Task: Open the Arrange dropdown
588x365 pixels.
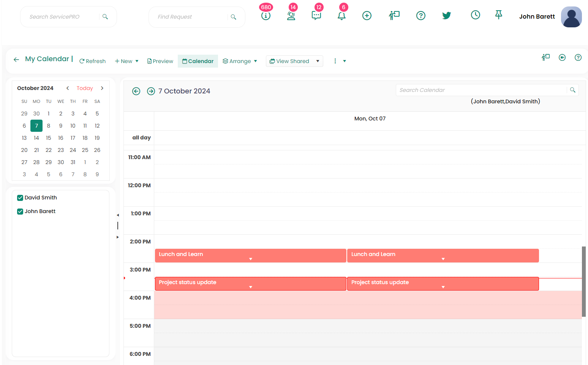Action: (240, 61)
